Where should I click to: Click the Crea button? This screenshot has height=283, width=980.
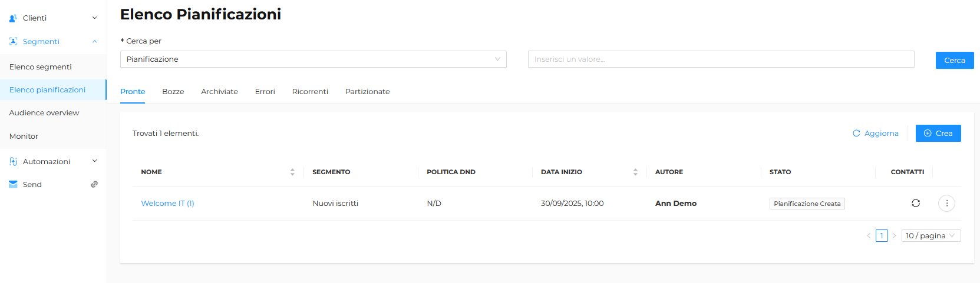(x=938, y=133)
